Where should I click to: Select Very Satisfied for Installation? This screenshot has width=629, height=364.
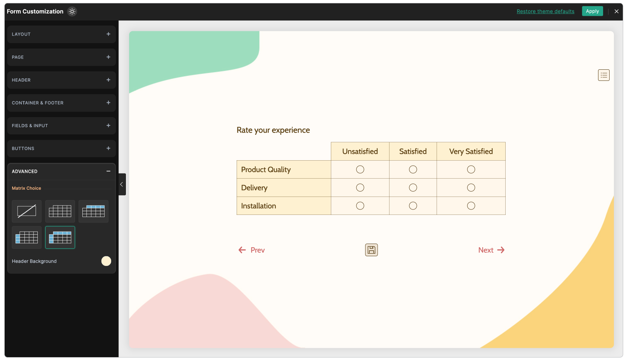click(x=471, y=206)
